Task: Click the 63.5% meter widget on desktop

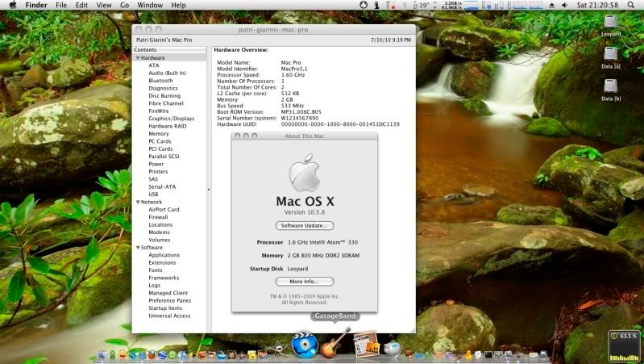Action: (x=624, y=346)
